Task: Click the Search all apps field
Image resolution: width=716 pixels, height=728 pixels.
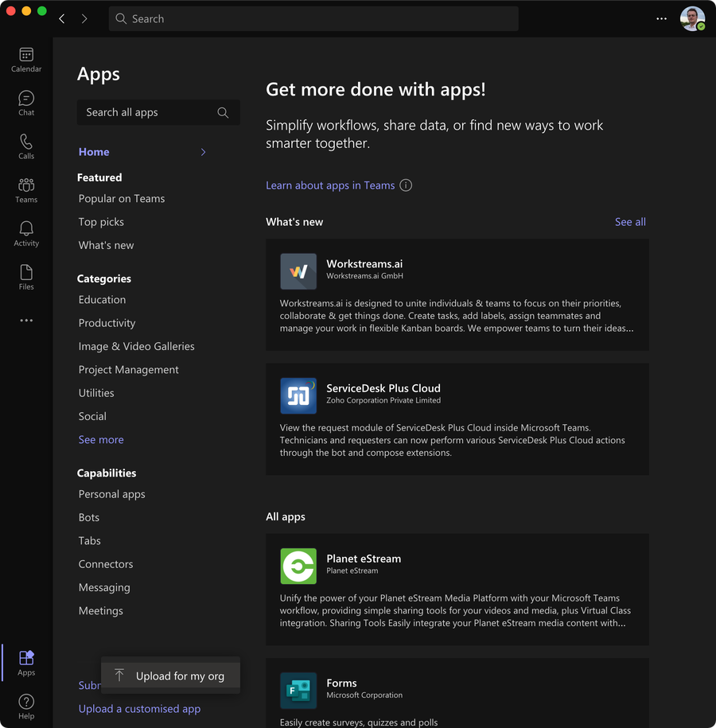Action: (158, 112)
